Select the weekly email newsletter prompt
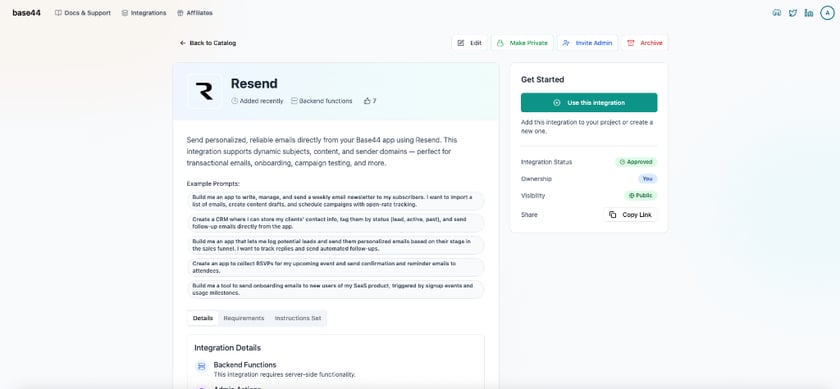840x389 pixels. point(335,201)
